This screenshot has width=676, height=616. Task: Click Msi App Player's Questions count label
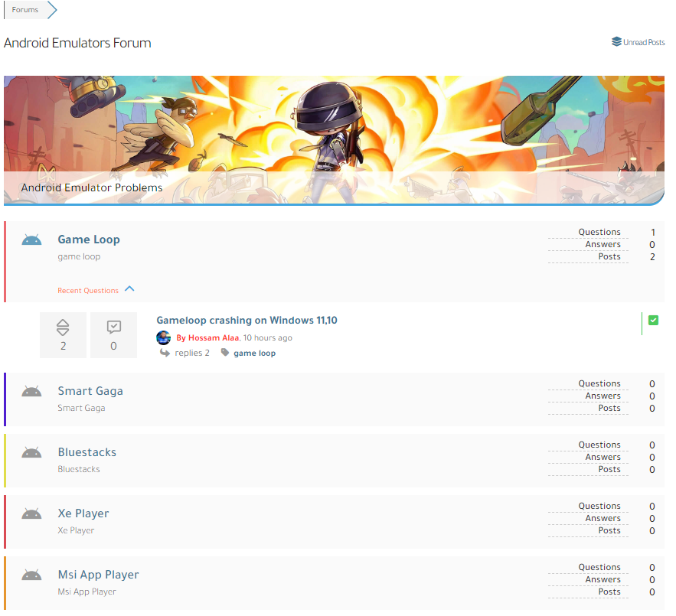tap(599, 567)
